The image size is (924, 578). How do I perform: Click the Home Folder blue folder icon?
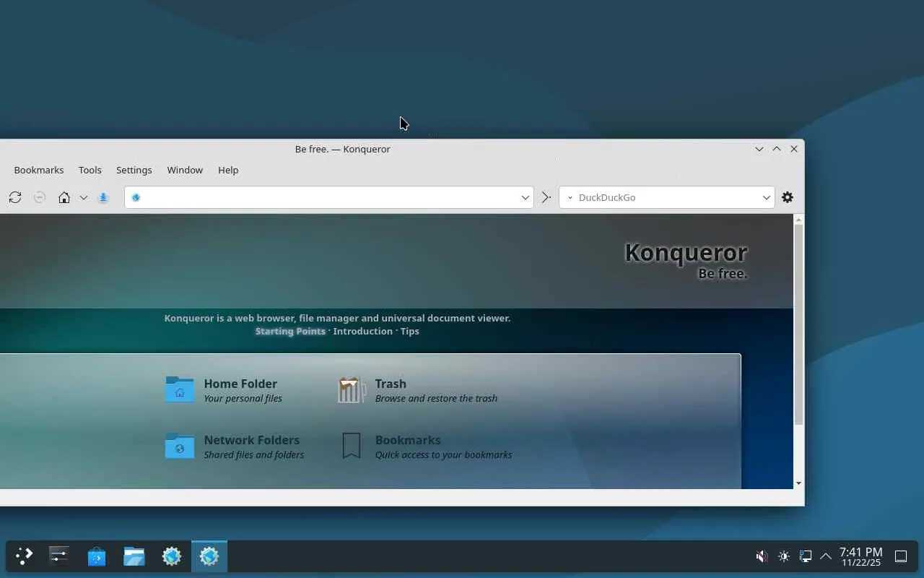click(180, 389)
